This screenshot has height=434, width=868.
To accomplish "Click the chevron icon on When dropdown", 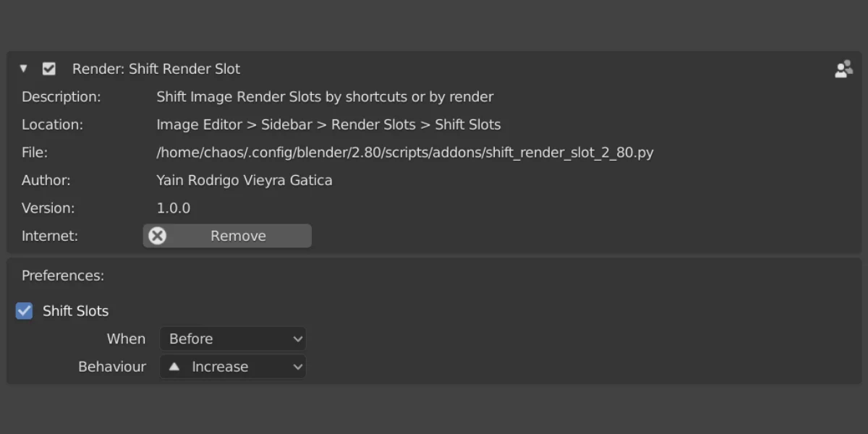I will [x=297, y=339].
